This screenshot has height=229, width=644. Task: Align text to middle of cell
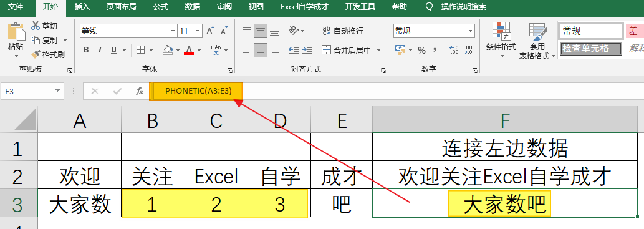(261, 31)
